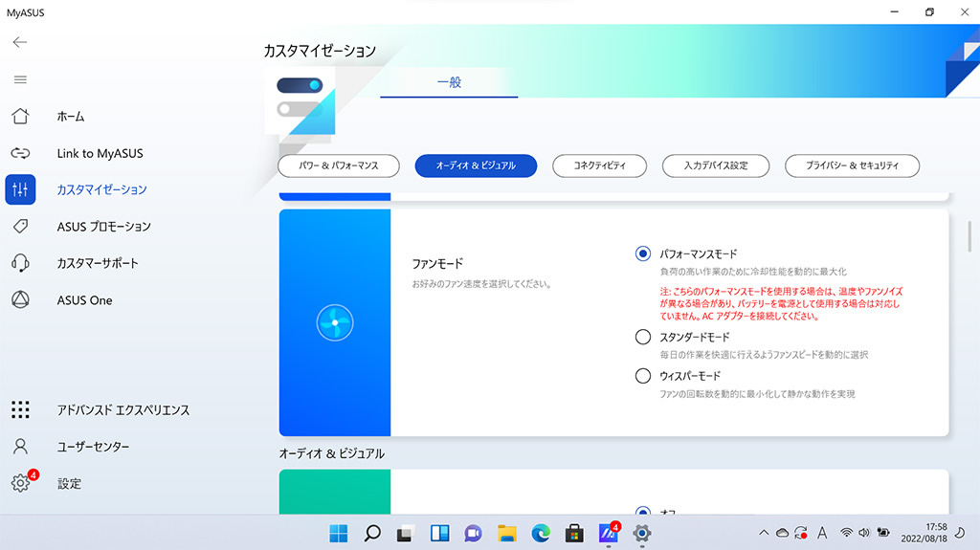Image resolution: width=980 pixels, height=550 pixels.
Task: Select パワー & パフォーマンス category pill
Action: (339, 165)
